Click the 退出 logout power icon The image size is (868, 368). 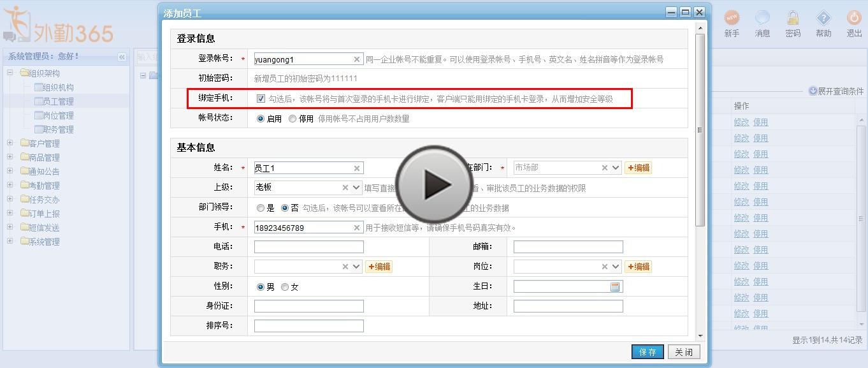click(x=854, y=18)
